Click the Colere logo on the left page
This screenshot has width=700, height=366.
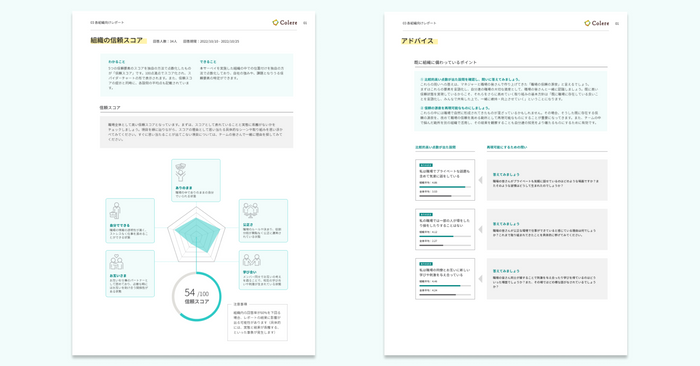285,23
